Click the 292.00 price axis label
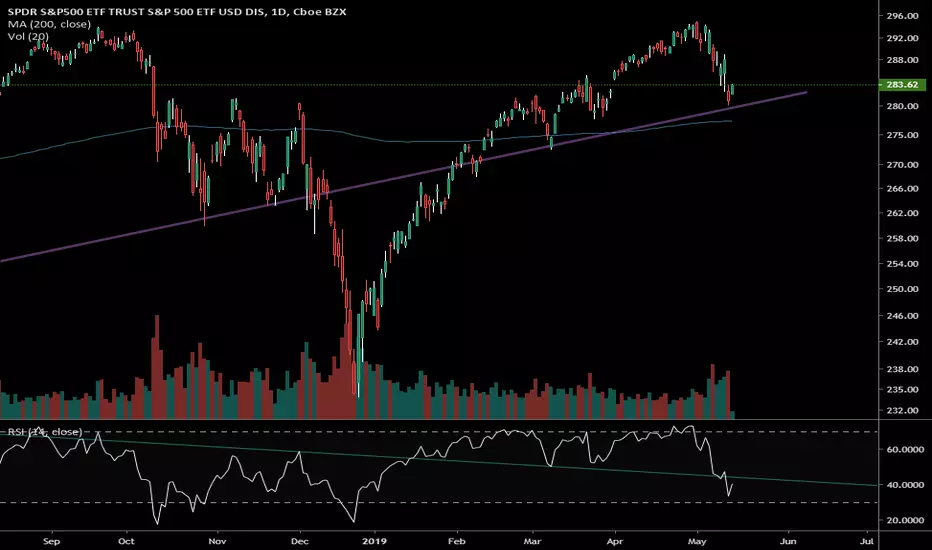932x550 pixels. (x=902, y=38)
